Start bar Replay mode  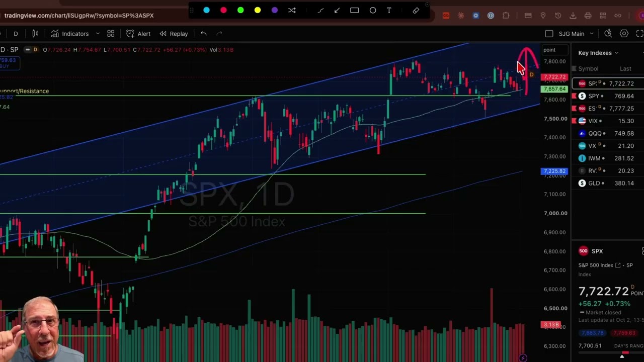174,34
